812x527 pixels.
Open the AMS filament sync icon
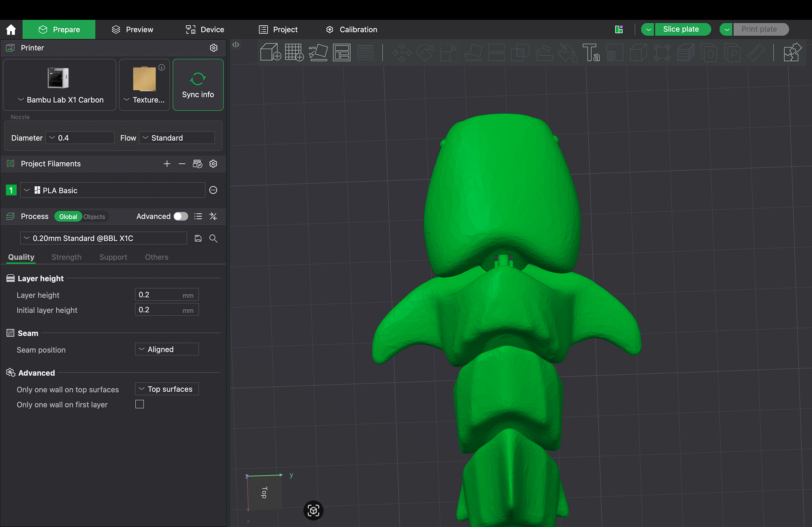pos(198,164)
